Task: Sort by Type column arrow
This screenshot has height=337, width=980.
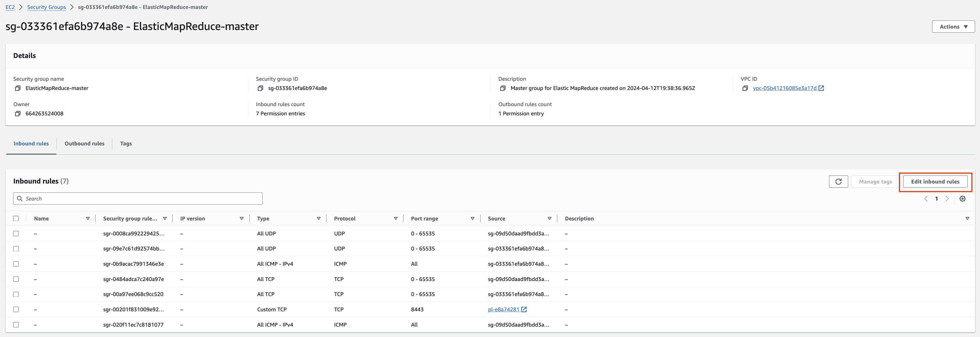Action: tap(319, 219)
